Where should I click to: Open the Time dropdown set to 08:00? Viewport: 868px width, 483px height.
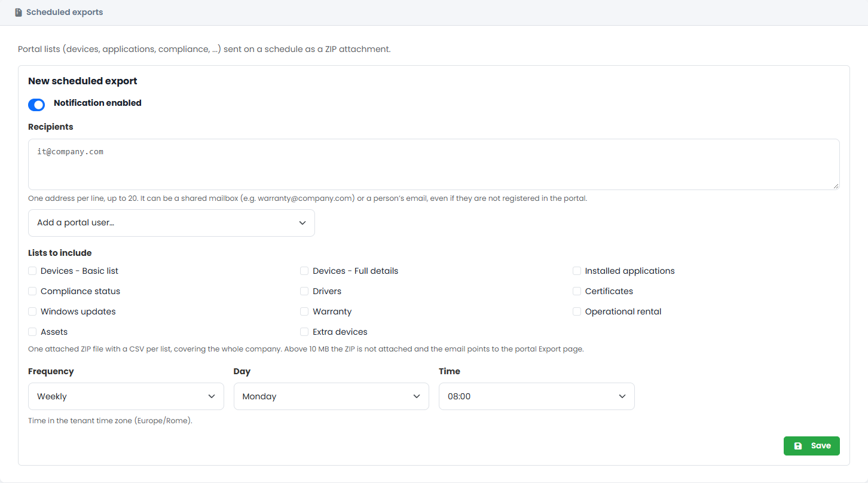537,396
